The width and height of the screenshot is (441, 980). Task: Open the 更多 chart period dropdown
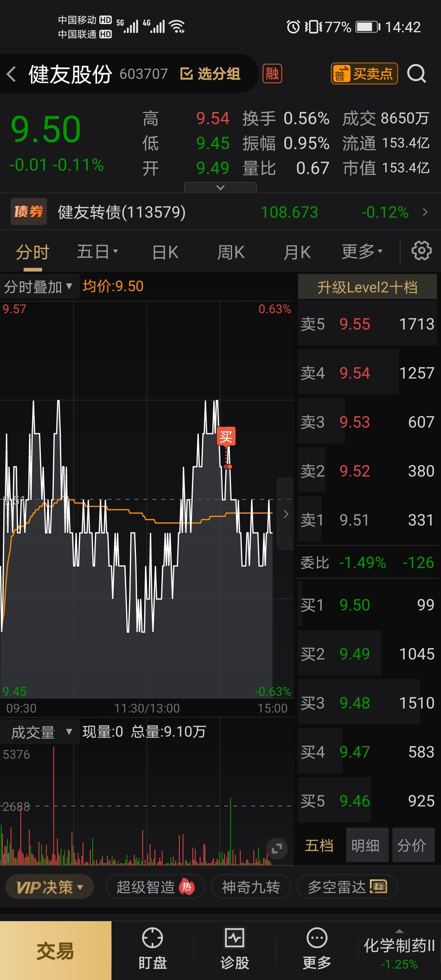362,252
